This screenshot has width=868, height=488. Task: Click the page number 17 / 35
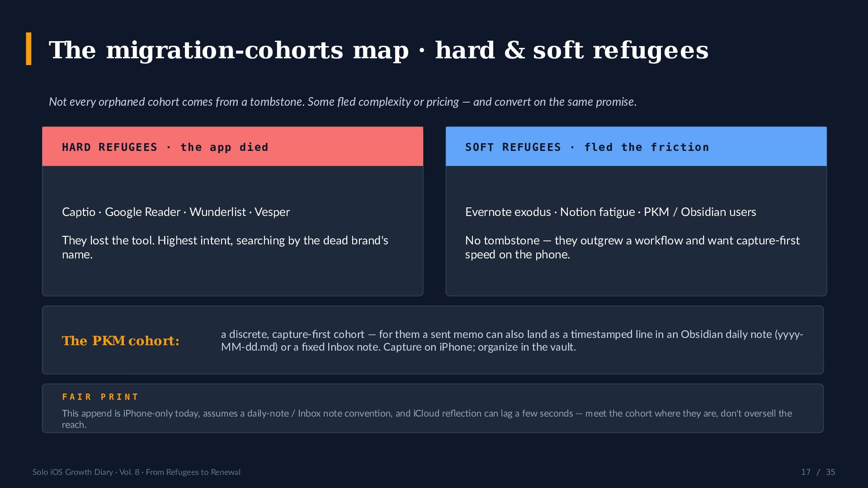[x=818, y=472]
